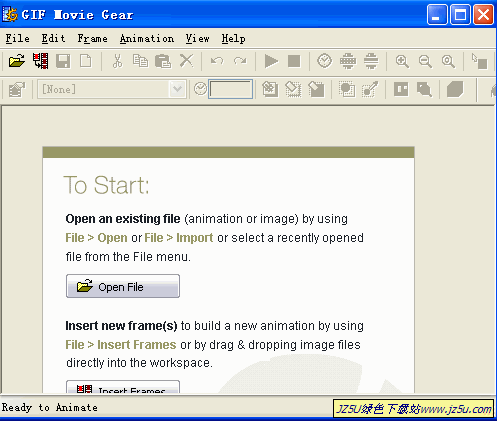The width and height of the screenshot is (497, 421).
Task: Click the Redo arrow icon
Action: (240, 61)
